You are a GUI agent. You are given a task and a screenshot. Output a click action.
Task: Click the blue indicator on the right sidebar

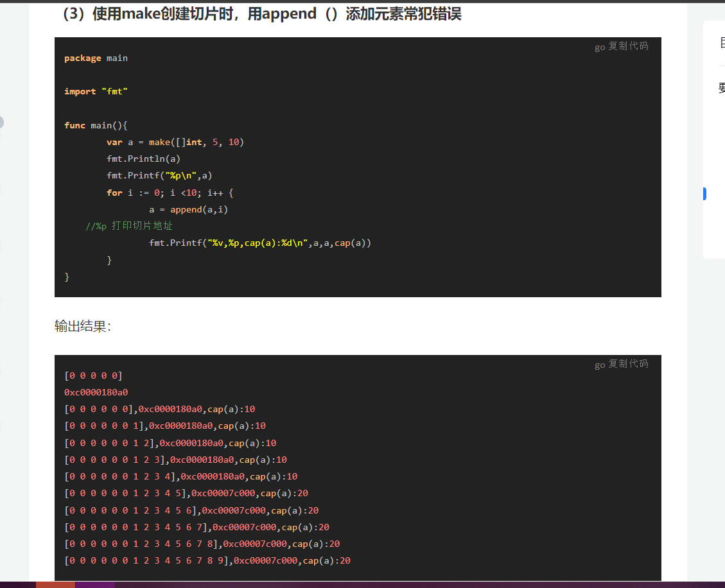coord(704,193)
